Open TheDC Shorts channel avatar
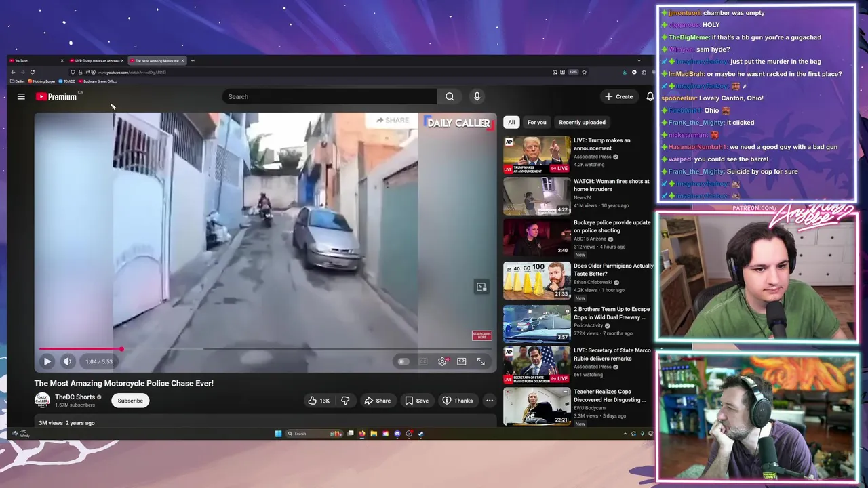This screenshot has height=488, width=868. pyautogui.click(x=42, y=401)
